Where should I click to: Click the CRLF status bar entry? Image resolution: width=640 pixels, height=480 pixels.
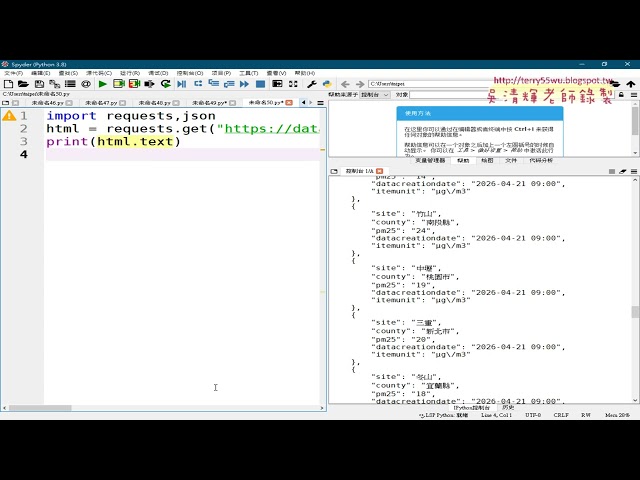[561, 415]
